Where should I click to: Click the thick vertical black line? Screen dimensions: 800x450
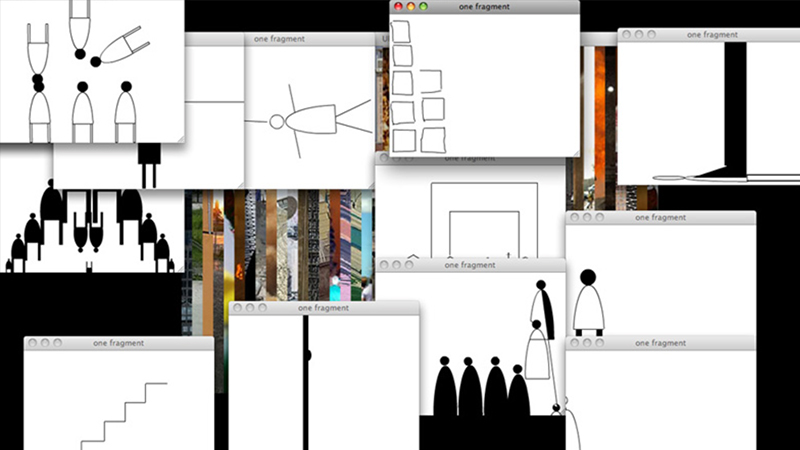pos(306,382)
